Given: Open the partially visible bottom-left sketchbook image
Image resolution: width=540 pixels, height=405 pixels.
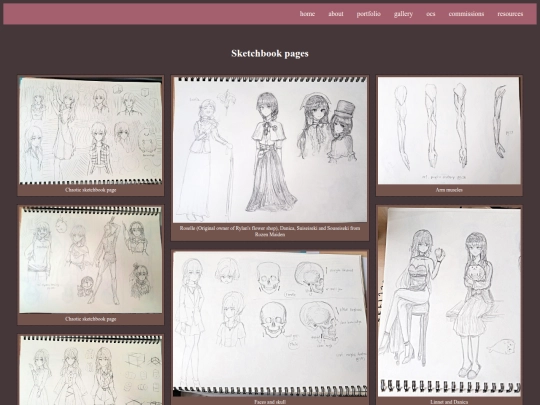Looking at the screenshot, I should tap(91, 371).
